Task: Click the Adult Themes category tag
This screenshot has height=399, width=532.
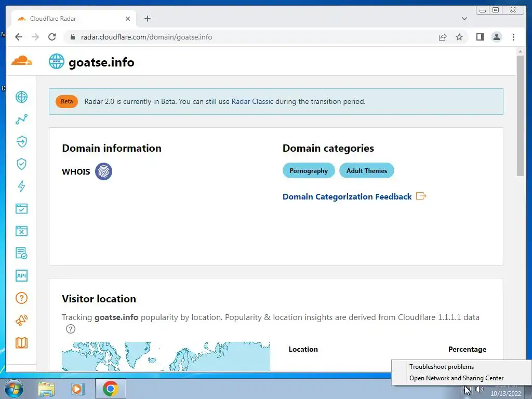Action: (366, 170)
